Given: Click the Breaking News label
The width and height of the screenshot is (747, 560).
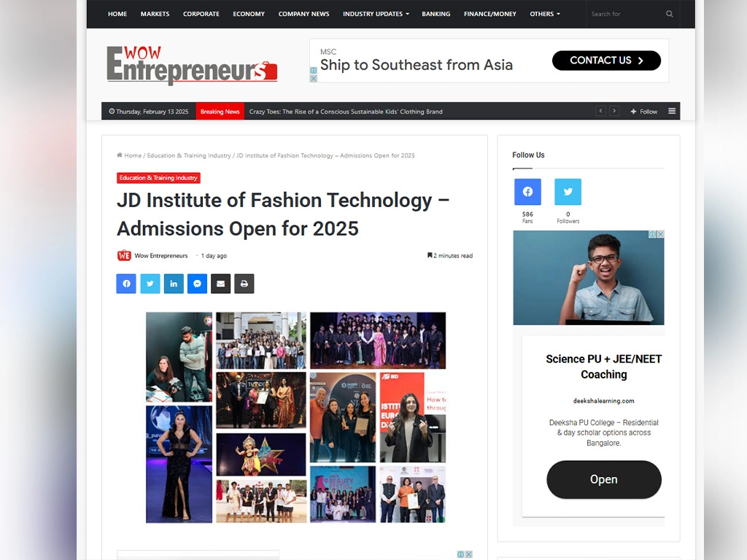Looking at the screenshot, I should click(220, 112).
